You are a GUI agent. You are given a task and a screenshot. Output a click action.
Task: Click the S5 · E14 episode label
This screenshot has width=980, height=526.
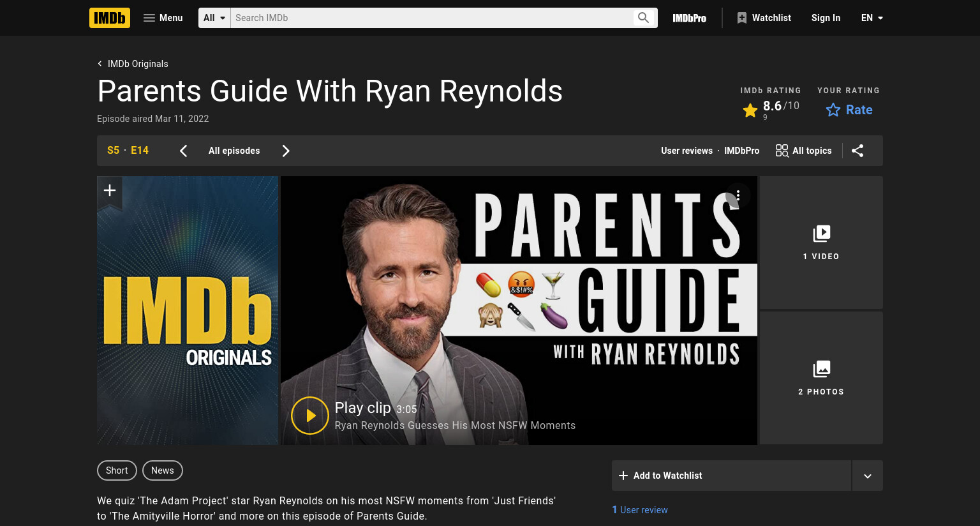point(128,151)
